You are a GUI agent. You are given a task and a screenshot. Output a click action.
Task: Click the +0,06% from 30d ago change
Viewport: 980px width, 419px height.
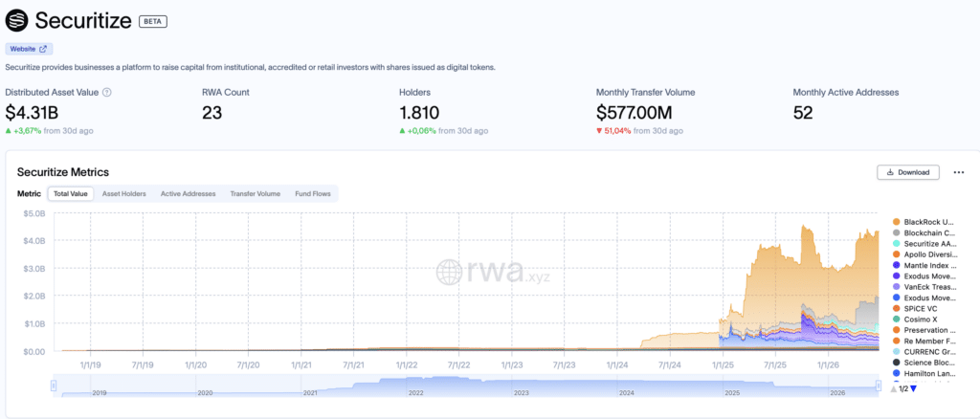click(444, 131)
